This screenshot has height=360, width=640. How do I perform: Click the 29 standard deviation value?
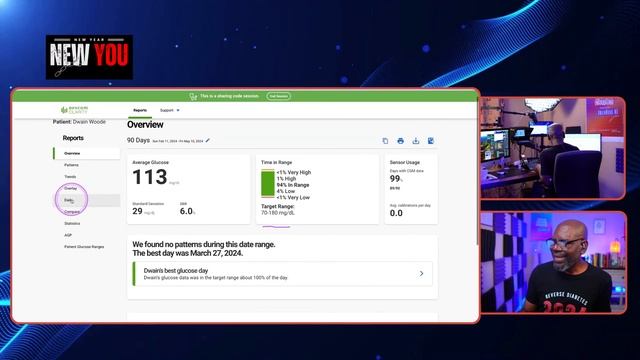[138, 211]
